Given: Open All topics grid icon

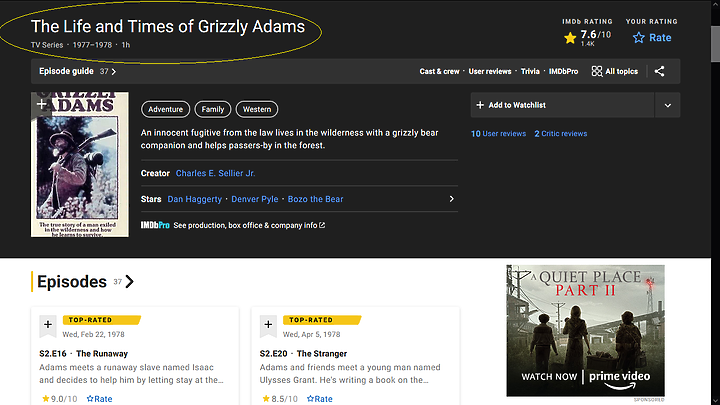Looking at the screenshot, I should coord(597,71).
